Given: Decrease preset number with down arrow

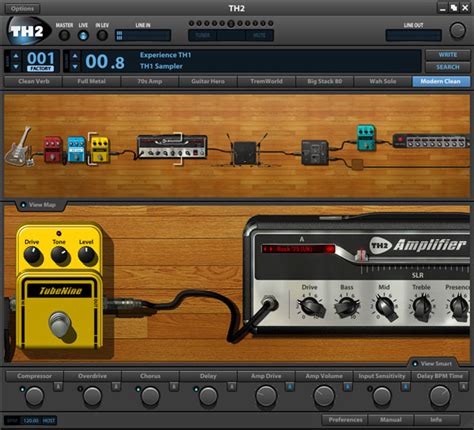Looking at the screenshot, I should point(75,67).
